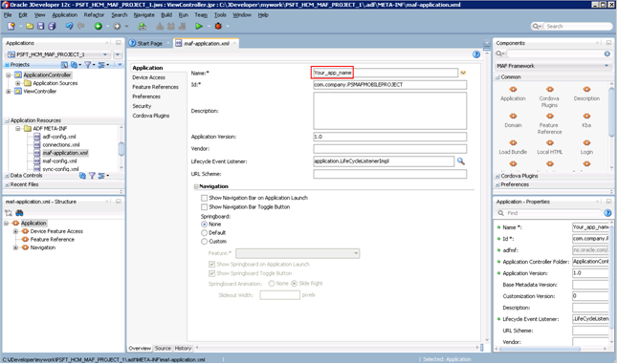
Task: Click the green Back navigation icon
Action: point(99,27)
